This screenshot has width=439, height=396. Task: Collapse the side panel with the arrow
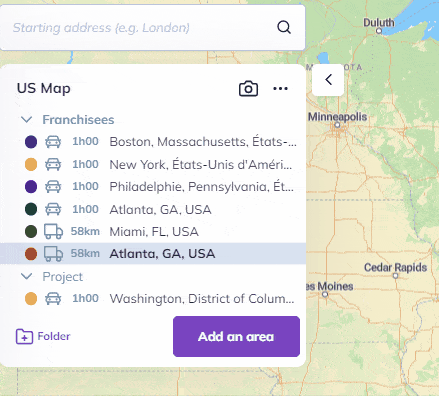point(328,80)
